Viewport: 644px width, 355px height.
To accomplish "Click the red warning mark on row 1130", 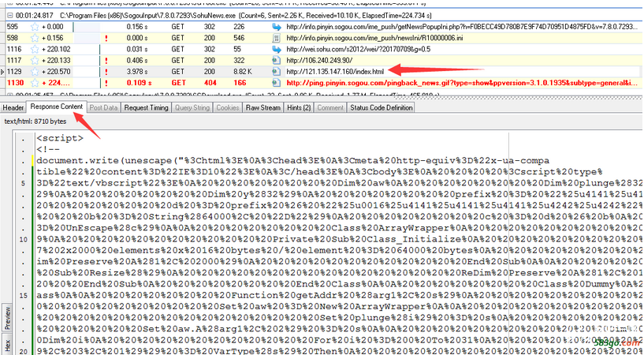I will pos(106,83).
